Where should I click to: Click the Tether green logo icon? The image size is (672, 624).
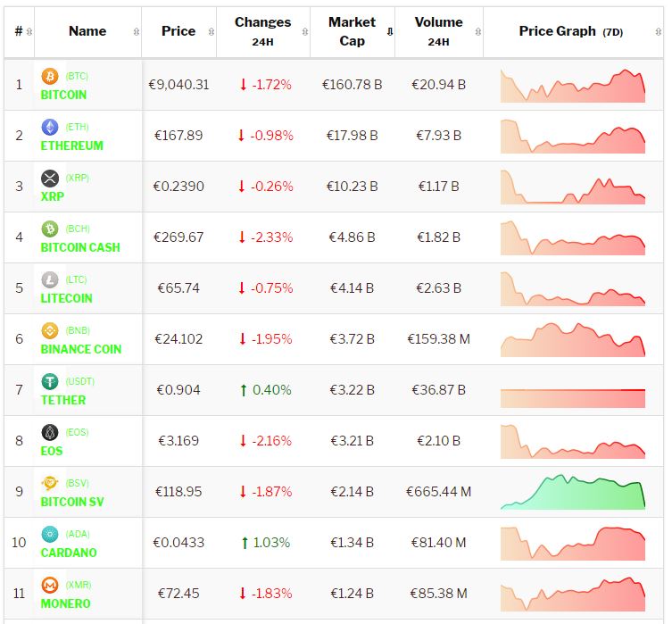50,382
